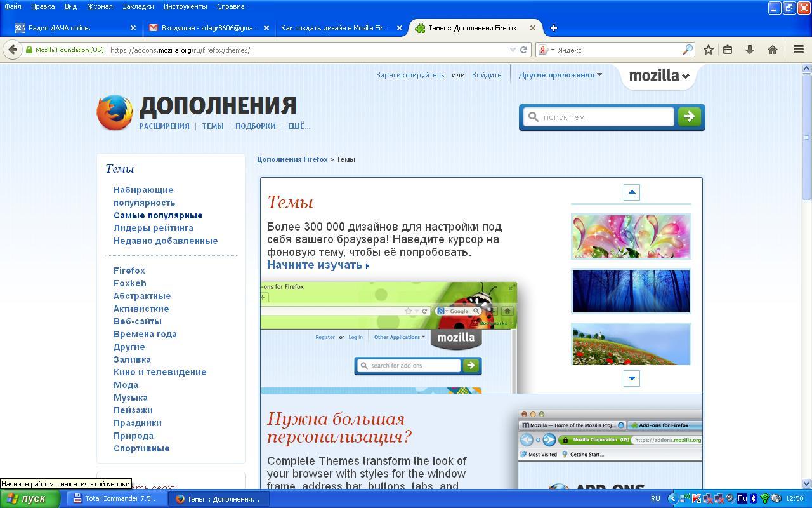The image size is (812, 508).
Task: Select Недавно добавленные in sidebar
Action: (x=166, y=241)
